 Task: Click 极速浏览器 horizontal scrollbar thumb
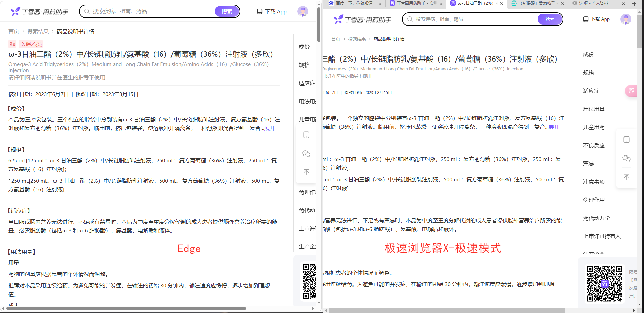click(447, 310)
